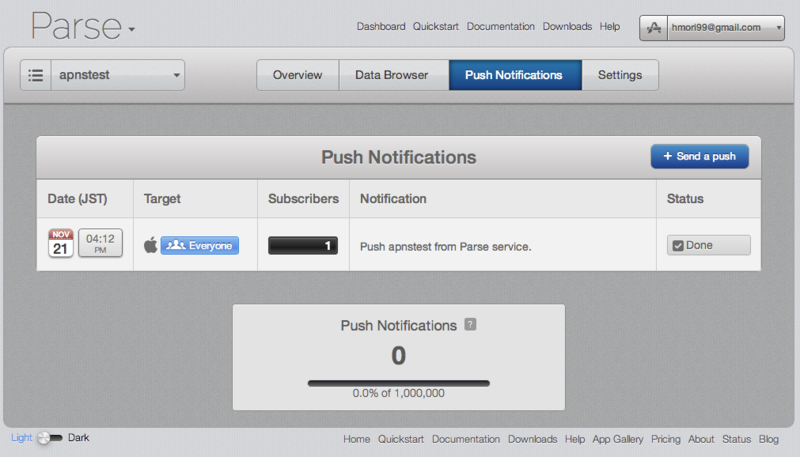
Task: Toggle the Light/Dark theme switch
Action: click(50, 438)
